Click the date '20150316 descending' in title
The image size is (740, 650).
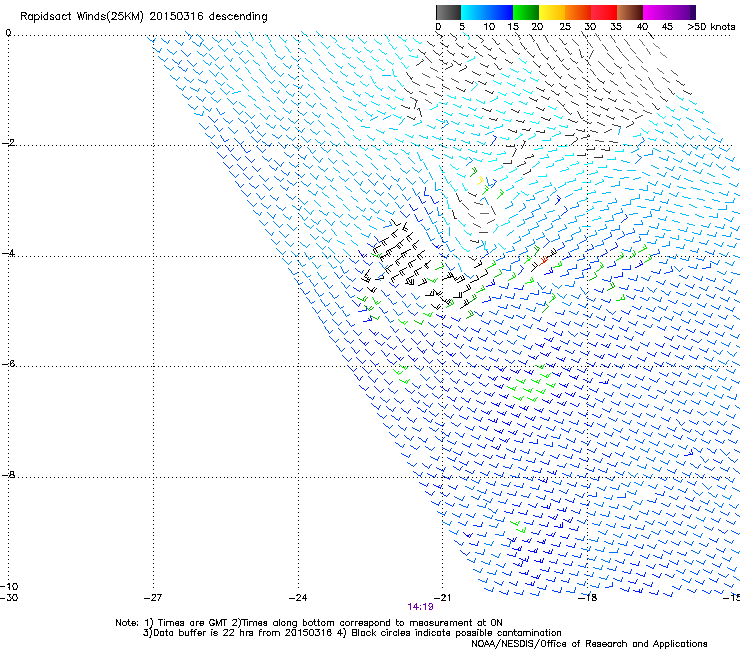(208, 17)
